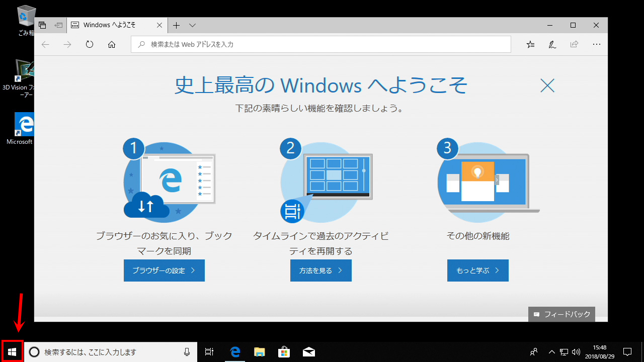644x362 pixels.
Task: Click the set these tabs aside icon
Action: pos(58,25)
